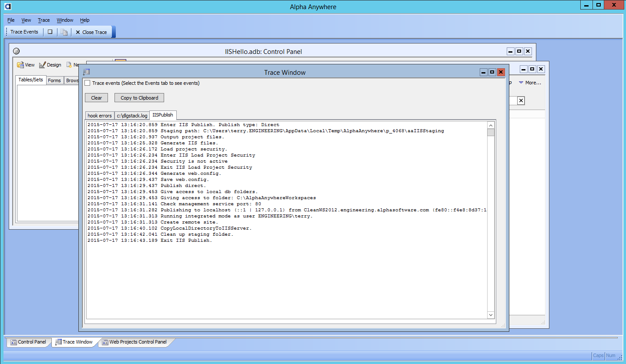Screen dimensions: 626x364
Task: Click the log vertical scrollbar thumb
Action: (x=491, y=132)
